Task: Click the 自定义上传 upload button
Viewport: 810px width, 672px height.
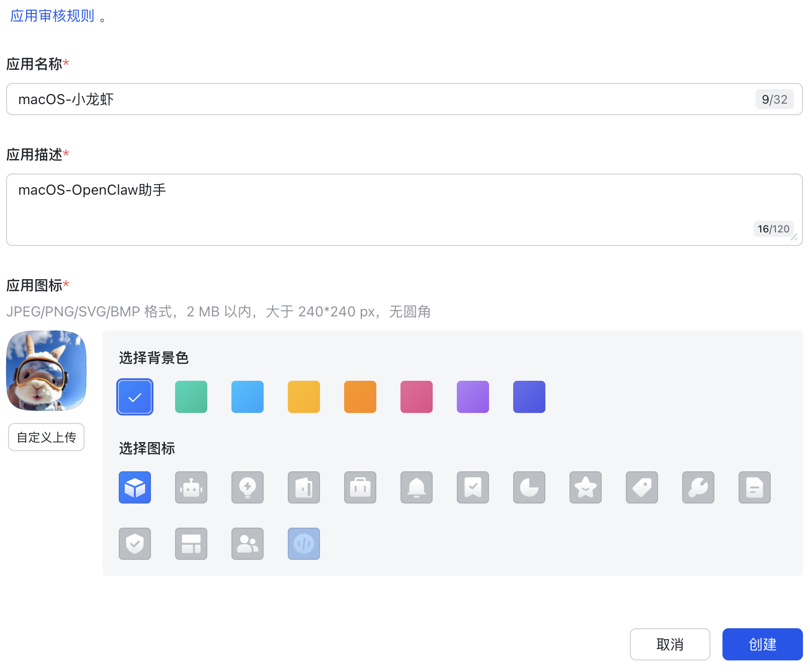Action: point(46,437)
